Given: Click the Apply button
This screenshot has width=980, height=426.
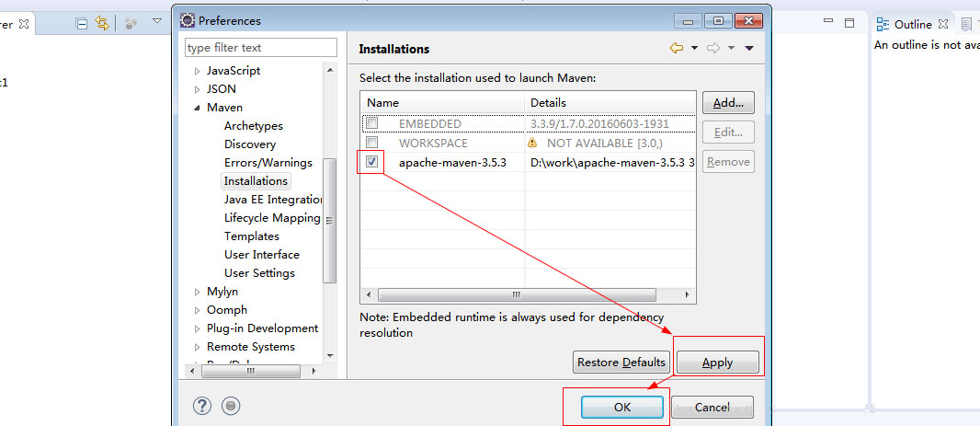Looking at the screenshot, I should pos(717,363).
